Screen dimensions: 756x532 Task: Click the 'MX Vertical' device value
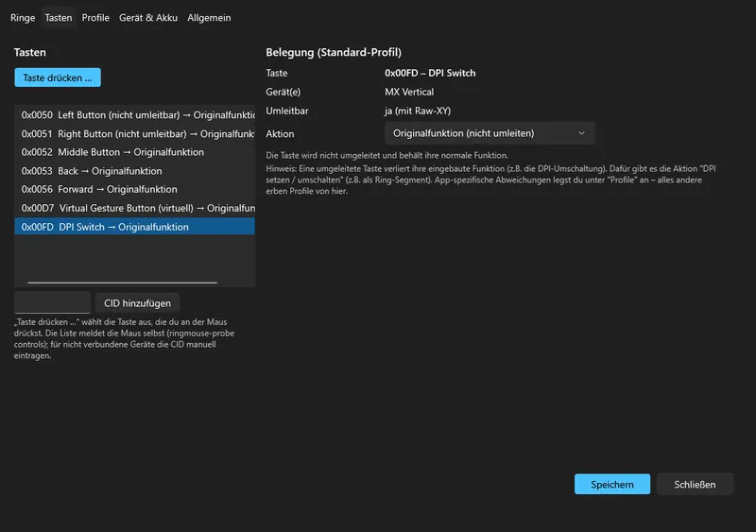click(409, 92)
